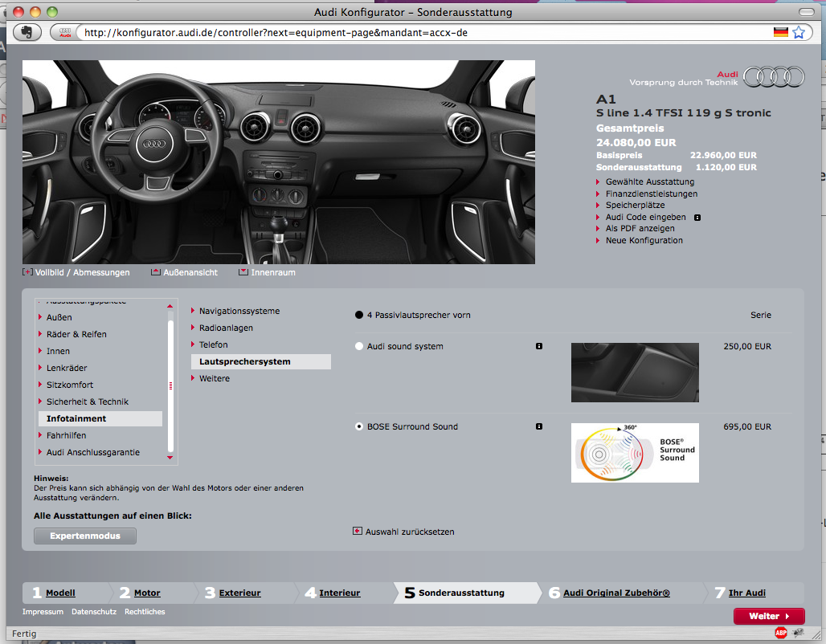Expand the Fahrhilfen category
826x644 pixels.
pos(66,435)
